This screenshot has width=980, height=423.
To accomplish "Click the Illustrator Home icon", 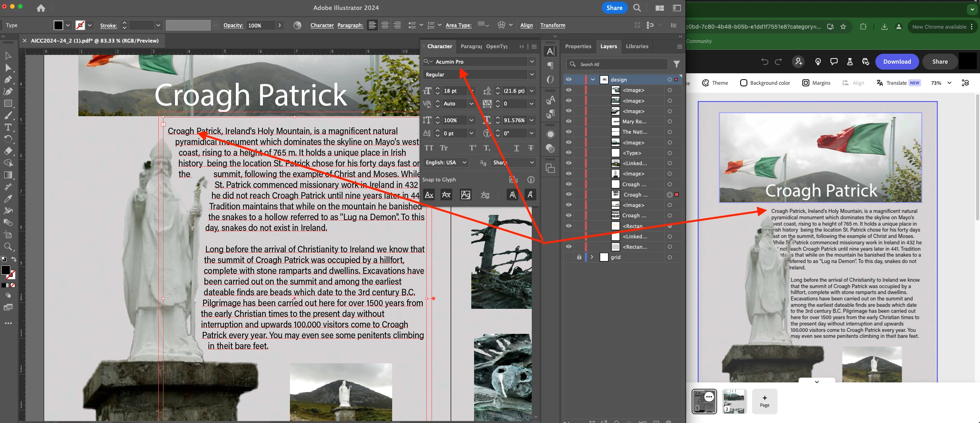I will click(x=41, y=8).
